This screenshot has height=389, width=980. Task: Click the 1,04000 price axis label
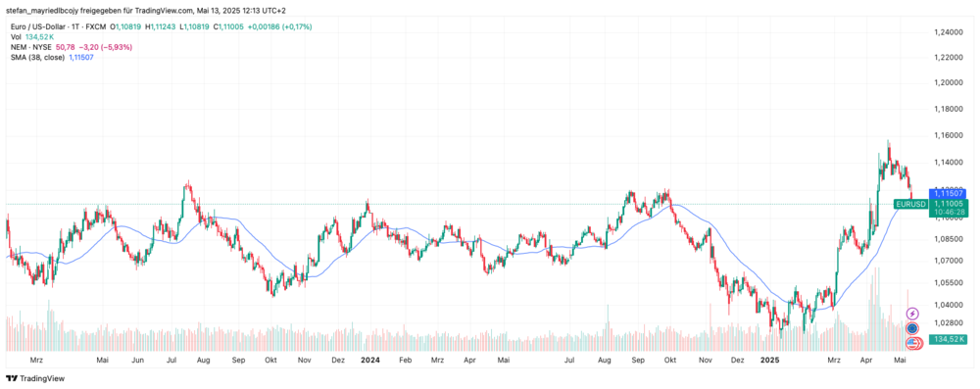click(x=948, y=305)
